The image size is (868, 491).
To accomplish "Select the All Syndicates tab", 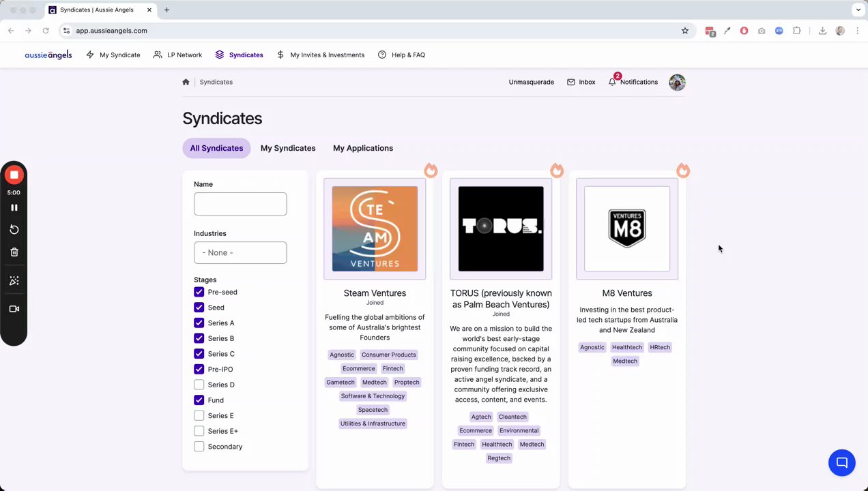I will [216, 148].
